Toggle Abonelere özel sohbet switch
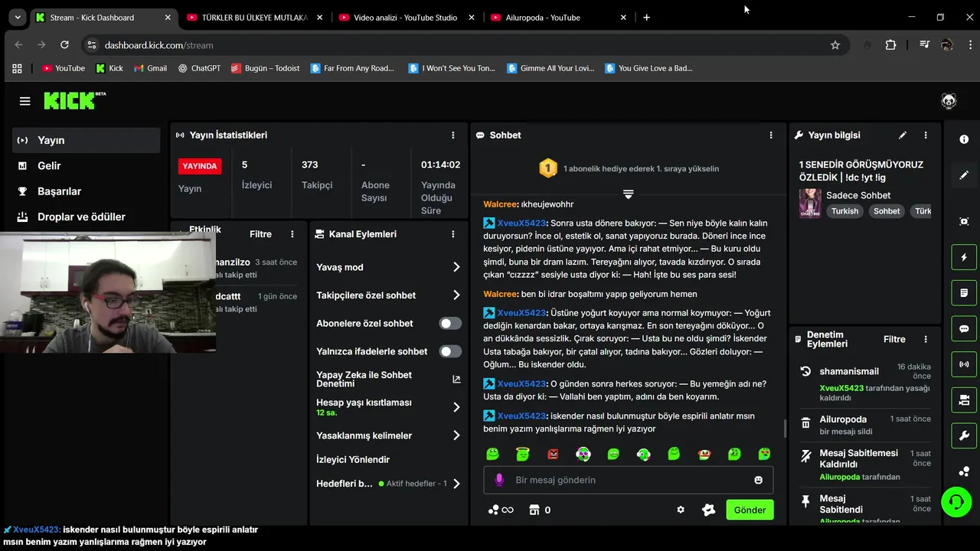The width and height of the screenshot is (980, 551). click(450, 323)
